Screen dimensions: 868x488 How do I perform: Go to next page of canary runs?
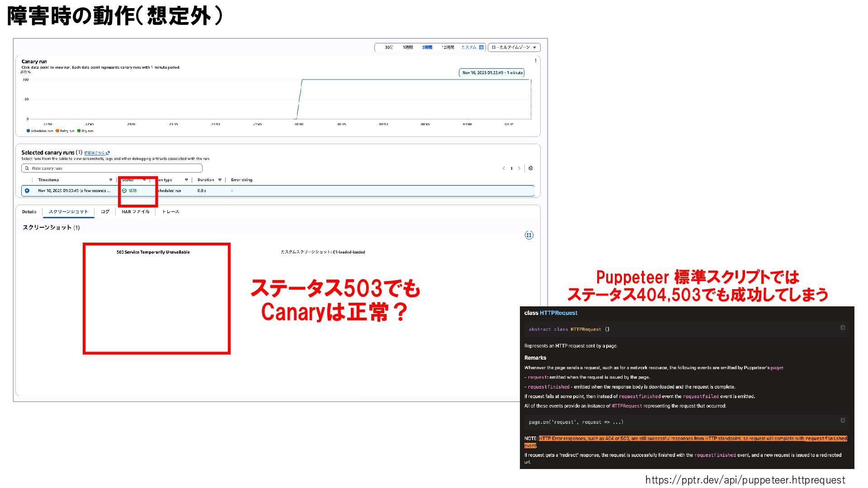(x=519, y=168)
